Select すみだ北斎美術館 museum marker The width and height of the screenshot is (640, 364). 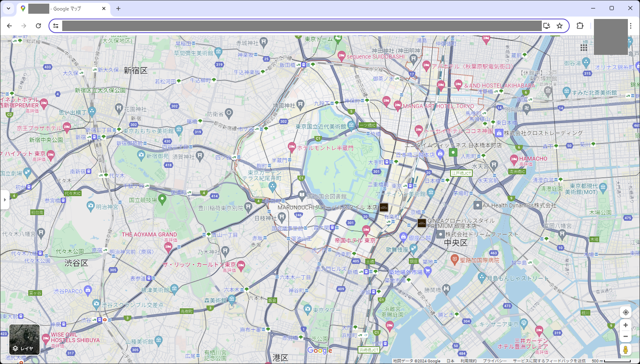tap(567, 91)
